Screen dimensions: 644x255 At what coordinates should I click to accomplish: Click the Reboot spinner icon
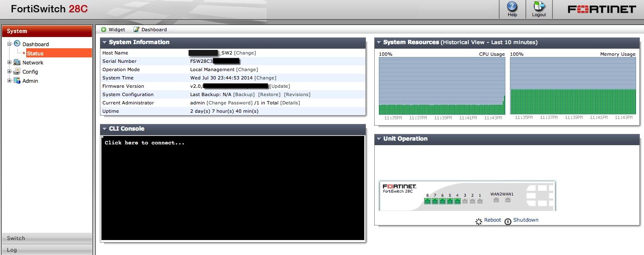pyautogui.click(x=479, y=221)
